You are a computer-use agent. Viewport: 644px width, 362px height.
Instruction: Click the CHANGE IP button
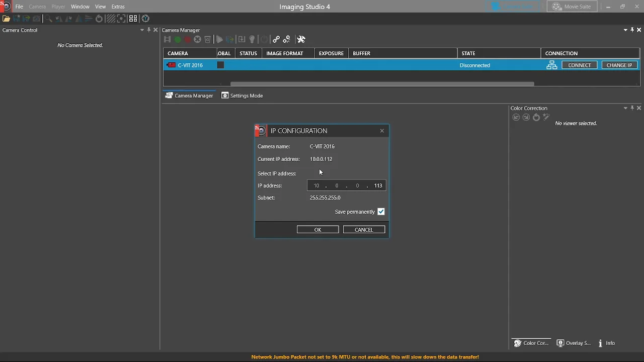(619, 65)
